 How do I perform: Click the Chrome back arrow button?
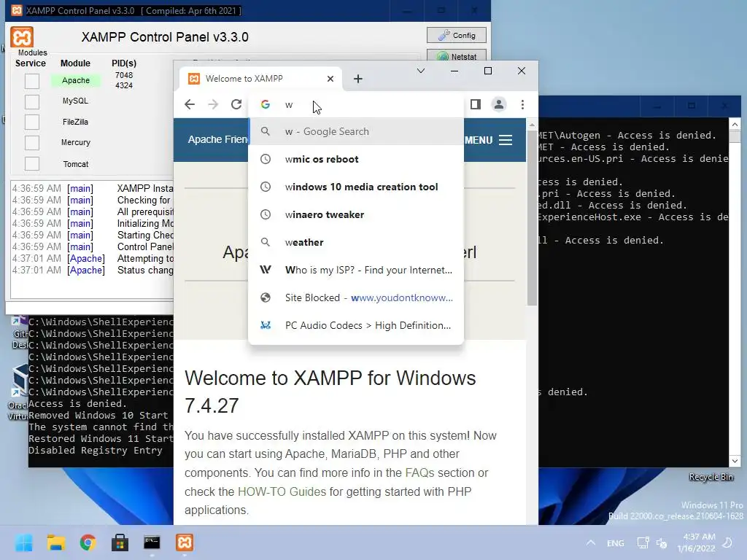pos(190,104)
